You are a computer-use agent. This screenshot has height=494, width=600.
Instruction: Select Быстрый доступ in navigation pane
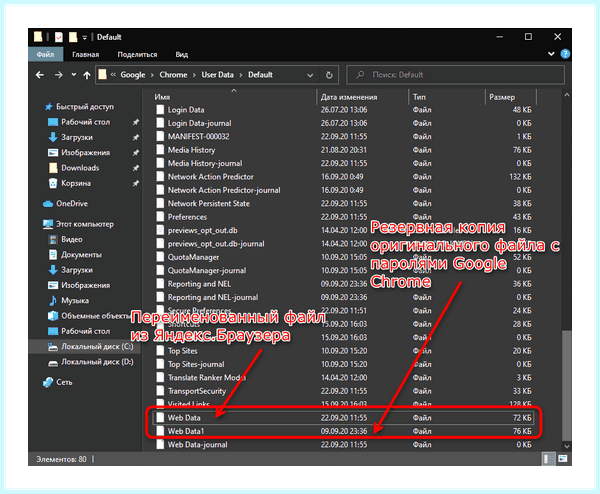[85, 106]
